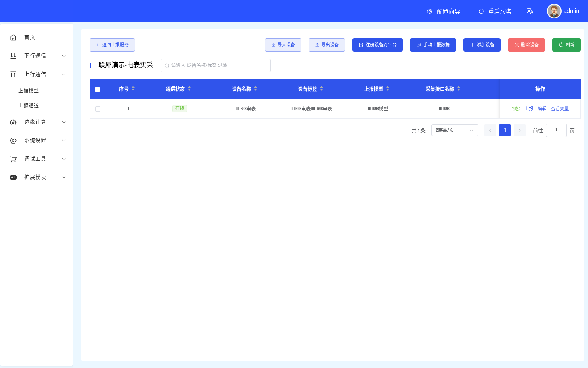The height and width of the screenshot is (368, 588).
Task: Click the 返回上报服务 back button
Action: pyautogui.click(x=112, y=45)
